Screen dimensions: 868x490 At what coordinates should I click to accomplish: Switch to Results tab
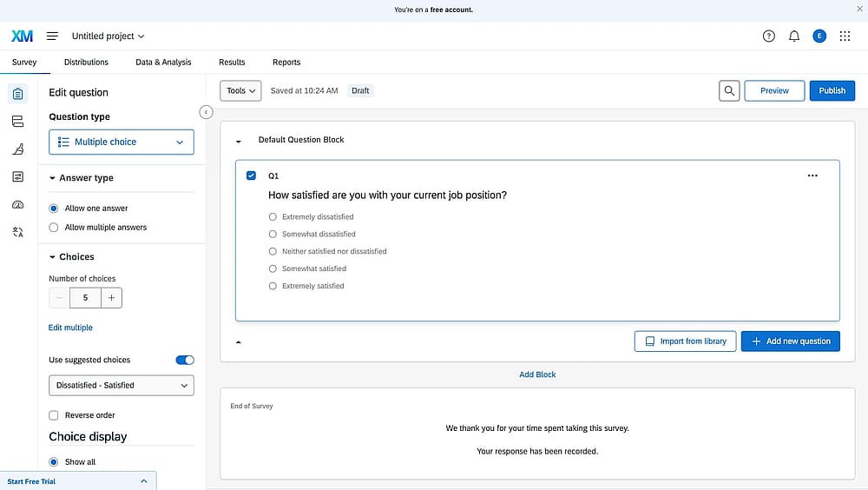coord(232,62)
